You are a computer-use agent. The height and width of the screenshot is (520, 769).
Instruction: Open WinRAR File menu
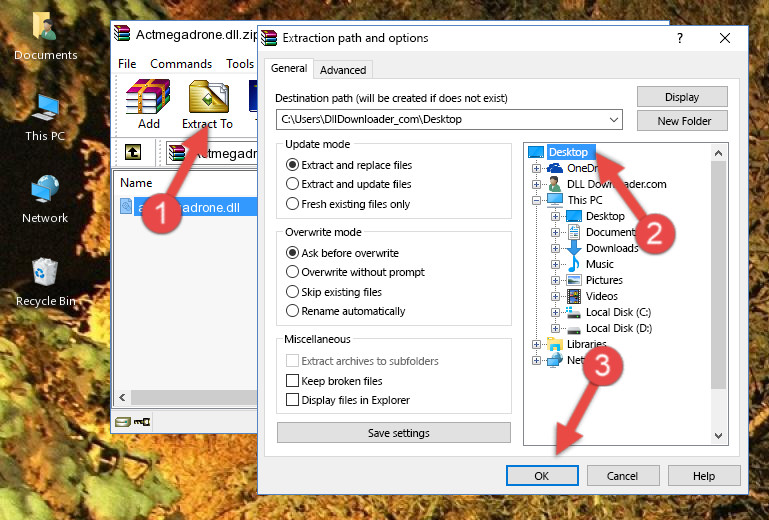tap(127, 64)
